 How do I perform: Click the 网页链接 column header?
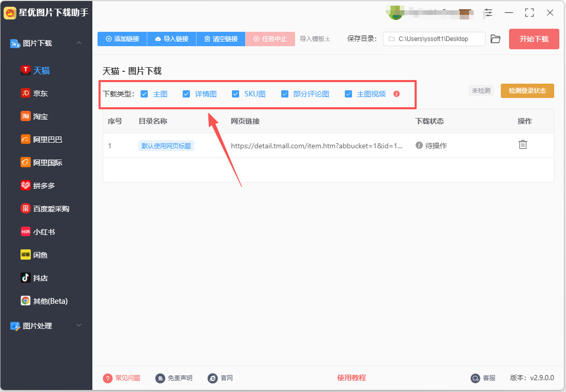tap(245, 121)
